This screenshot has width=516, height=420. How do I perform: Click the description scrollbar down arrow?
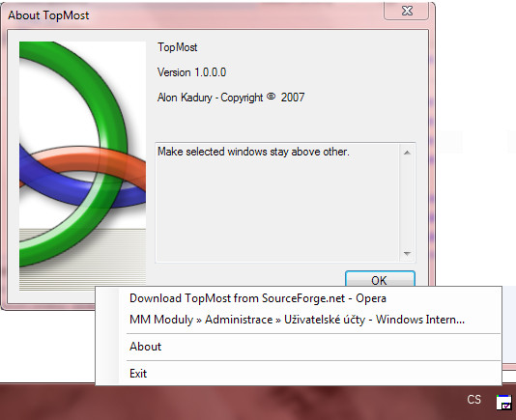[x=407, y=254]
